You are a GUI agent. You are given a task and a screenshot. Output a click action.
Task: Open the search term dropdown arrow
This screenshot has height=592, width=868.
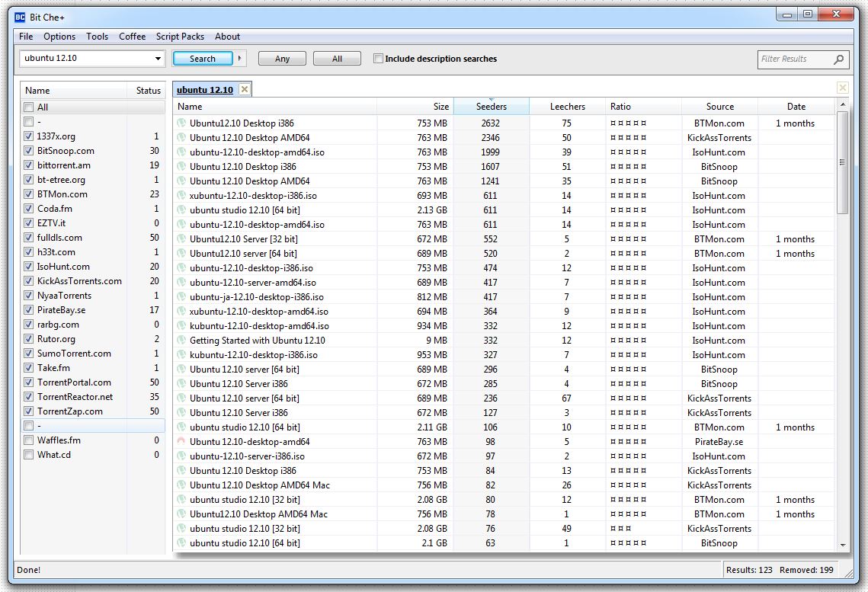point(159,59)
